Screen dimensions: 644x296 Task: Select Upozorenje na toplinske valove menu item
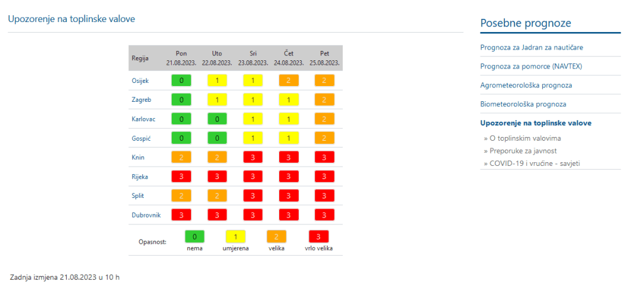[x=535, y=123]
